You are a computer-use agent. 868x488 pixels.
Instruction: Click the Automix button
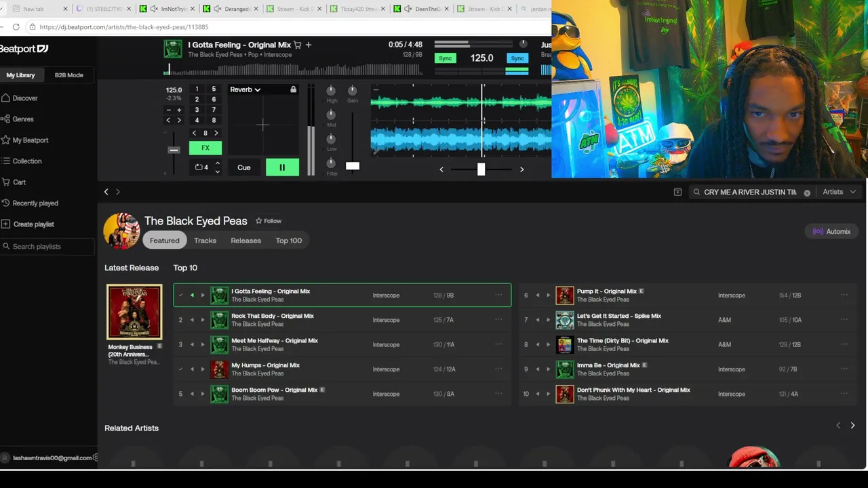[x=831, y=232]
